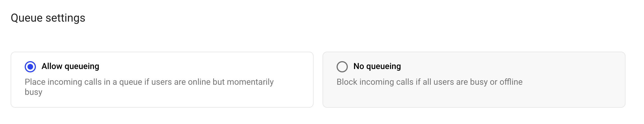Click the Queue settings heading
The image size is (644, 124).
point(48,18)
